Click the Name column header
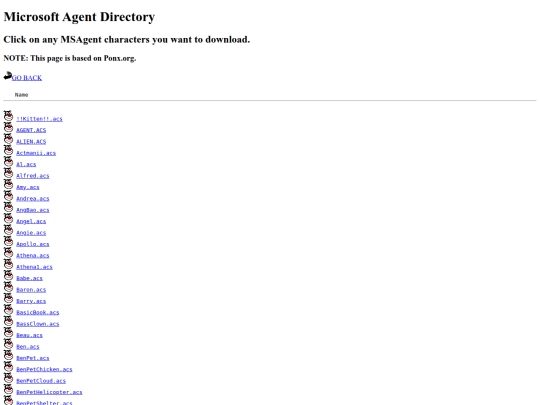540x405 pixels. 21,95
